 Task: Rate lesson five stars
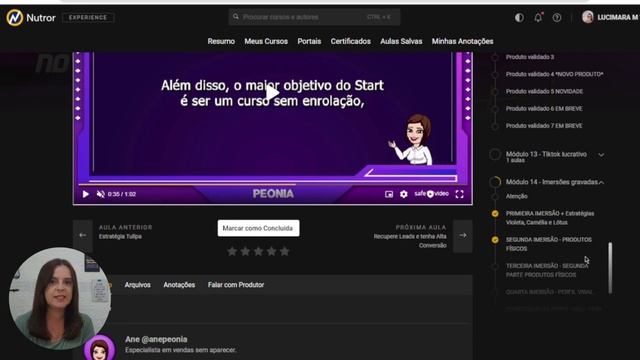pyautogui.click(x=284, y=251)
